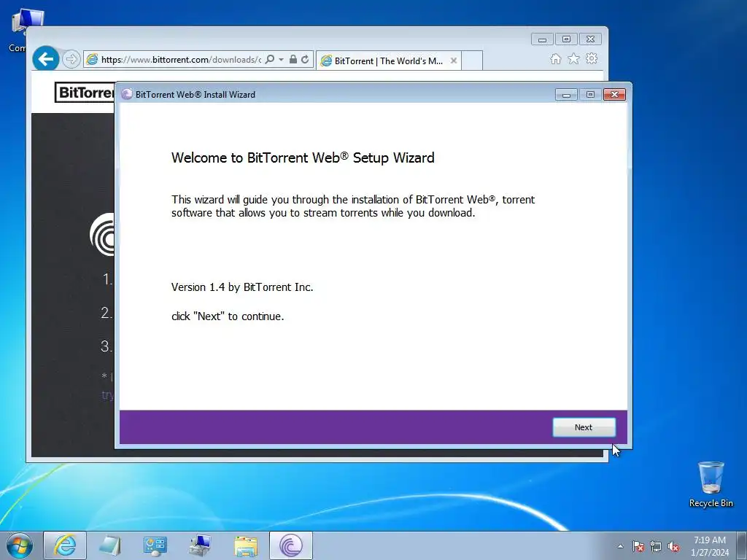
Task: Open Windows Explorer folder from the taskbar
Action: point(246,545)
